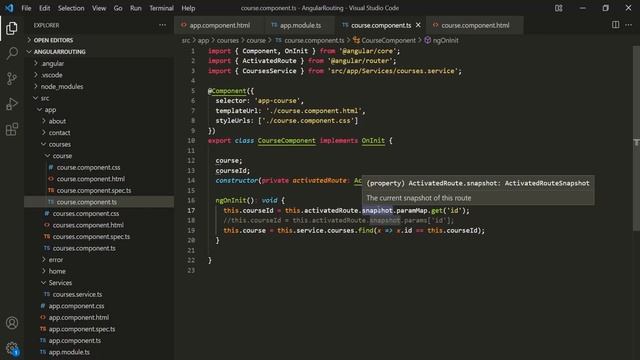Expand the .angular folder
Image resolution: width=640 pixels, height=360 pixels.
pos(99,63)
